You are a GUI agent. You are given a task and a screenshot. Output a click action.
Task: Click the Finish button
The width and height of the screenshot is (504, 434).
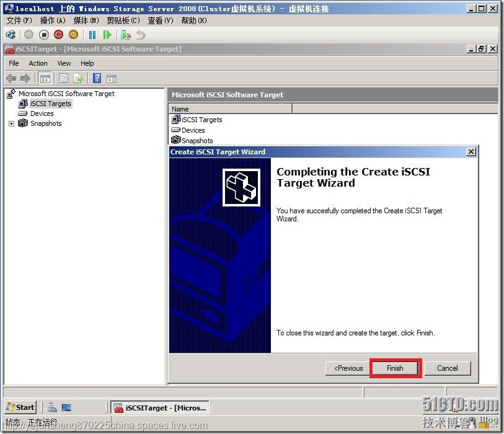[x=395, y=368]
